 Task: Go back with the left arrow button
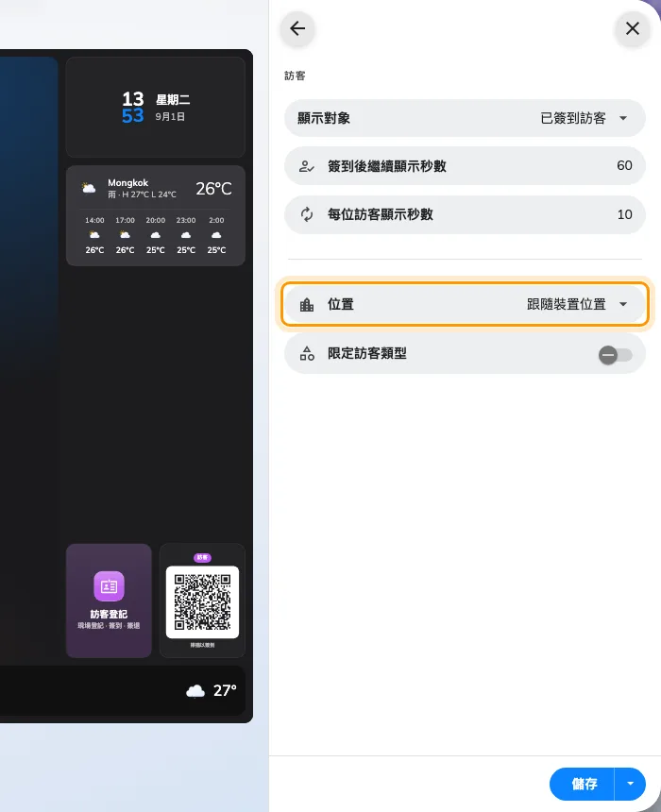coord(297,28)
